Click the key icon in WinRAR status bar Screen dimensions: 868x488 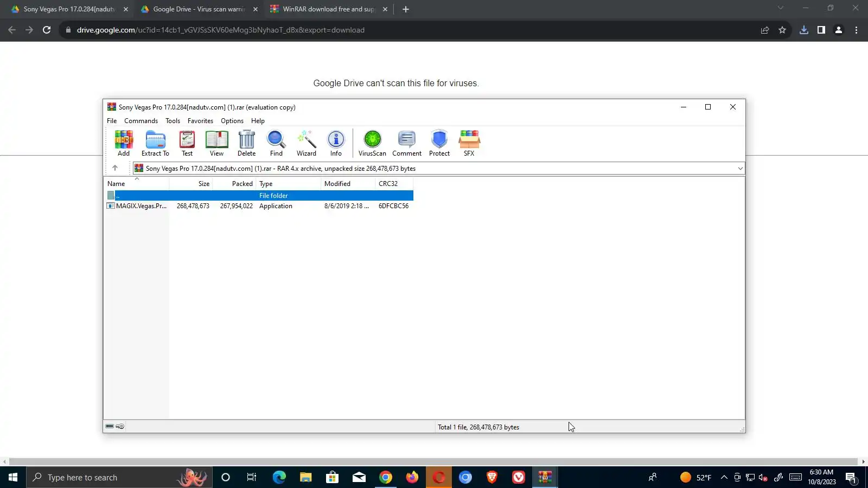tap(120, 427)
